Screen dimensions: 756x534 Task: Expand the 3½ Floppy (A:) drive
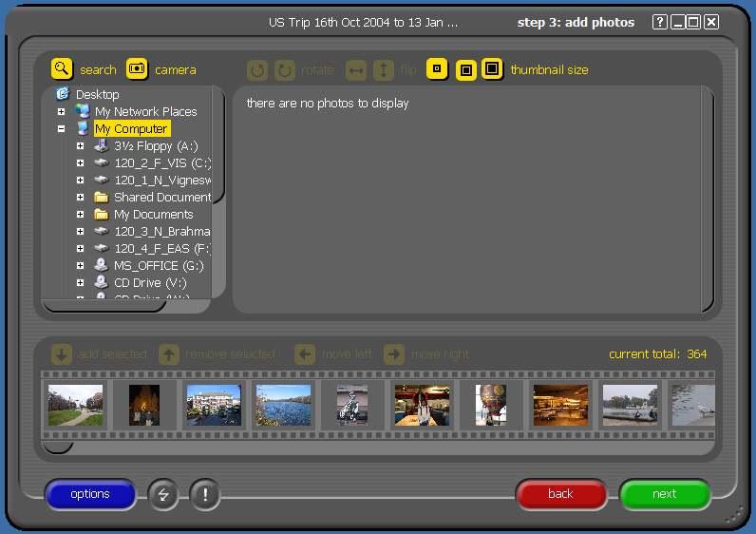point(81,146)
